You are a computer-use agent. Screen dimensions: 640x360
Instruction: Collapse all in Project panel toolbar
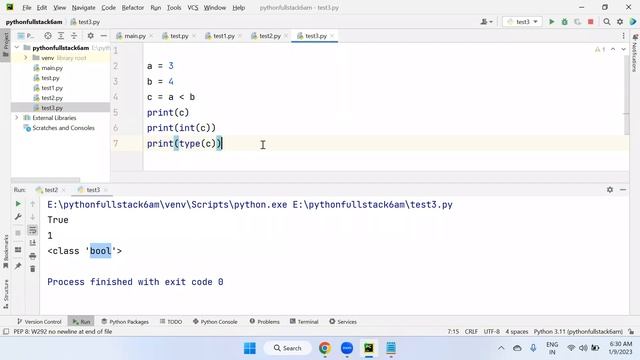point(74,36)
